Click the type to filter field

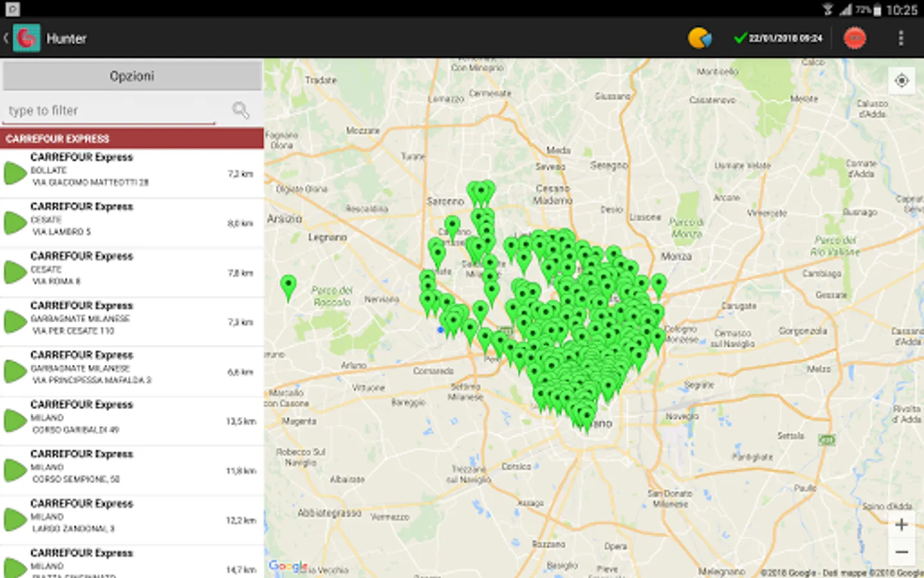pyautogui.click(x=109, y=110)
